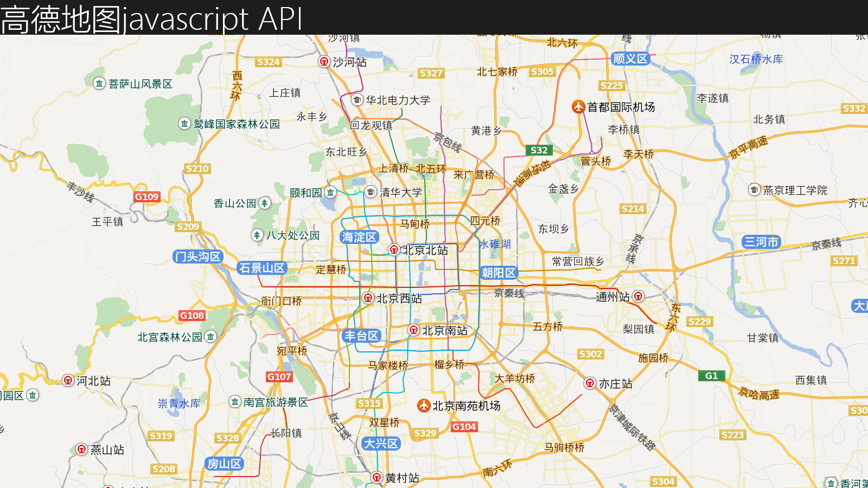
Task: Click the 定慧桥 bridge label
Action: 331,269
